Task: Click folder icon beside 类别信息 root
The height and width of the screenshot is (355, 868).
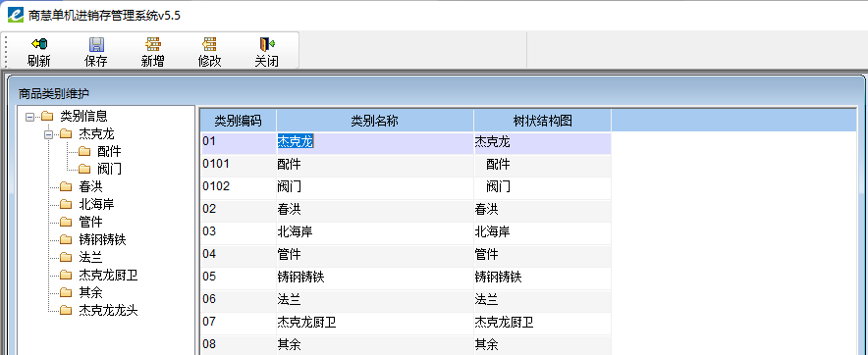Action: pyautogui.click(x=47, y=116)
